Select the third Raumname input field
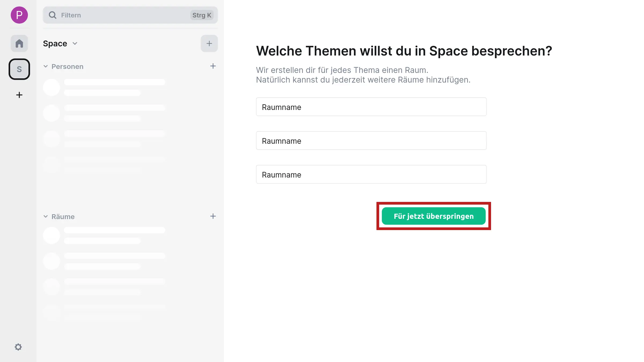Screen dimensions: 644x362 point(371,174)
